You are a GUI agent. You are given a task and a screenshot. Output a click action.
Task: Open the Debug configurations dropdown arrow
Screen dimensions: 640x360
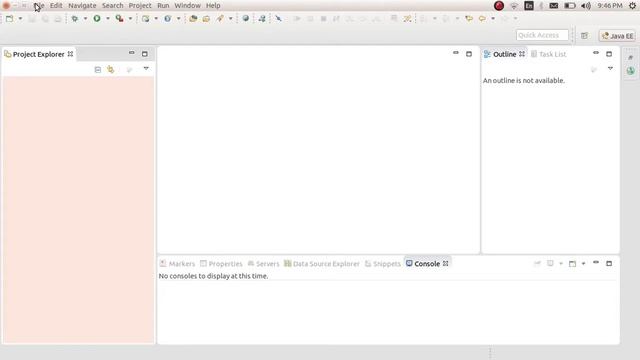[x=85, y=18]
